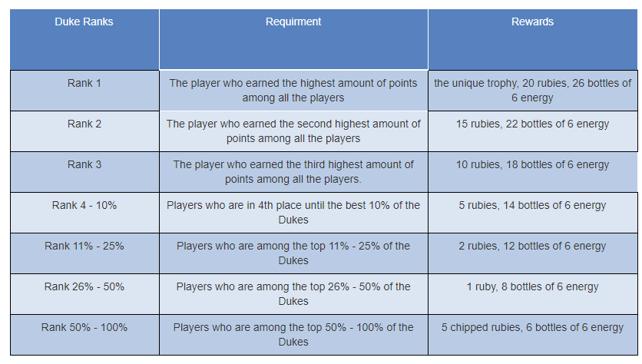This screenshot has width=642, height=364.
Task: Click the Rank 26% - 50% cell
Action: coord(84,294)
